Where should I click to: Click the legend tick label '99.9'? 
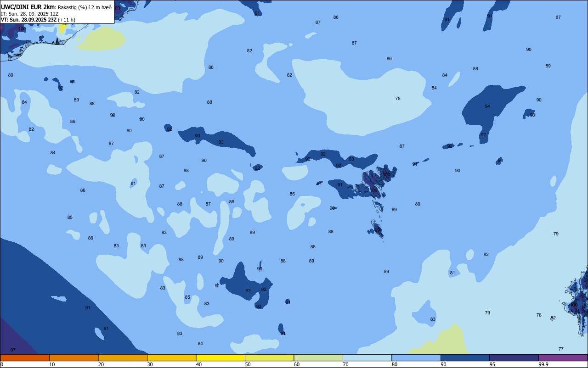tap(543, 364)
